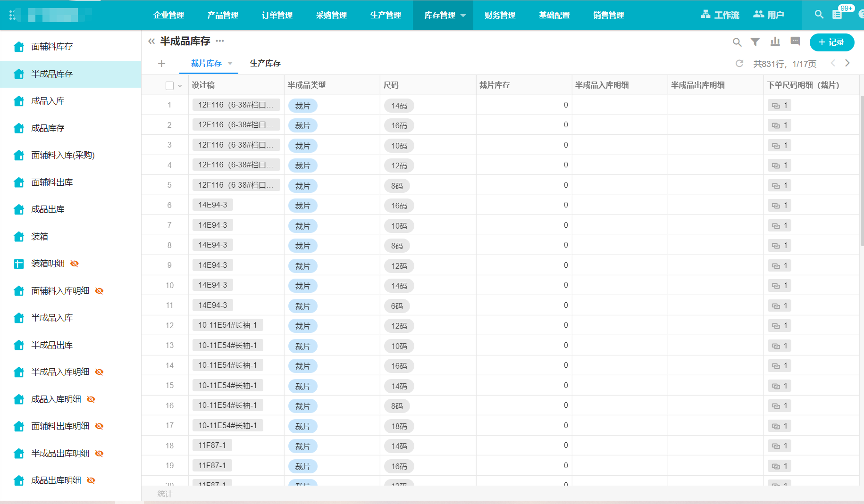Collapse sidebar with double chevron

pos(151,41)
